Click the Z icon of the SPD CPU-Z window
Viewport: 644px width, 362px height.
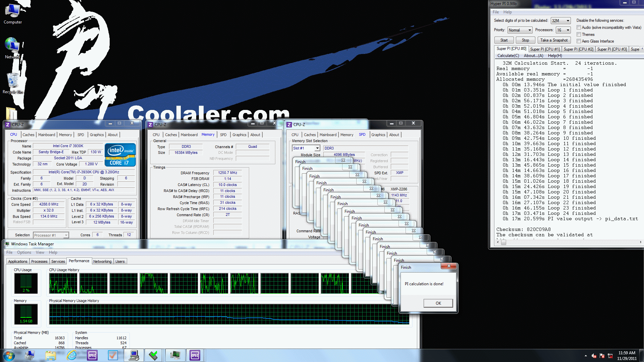pos(289,124)
